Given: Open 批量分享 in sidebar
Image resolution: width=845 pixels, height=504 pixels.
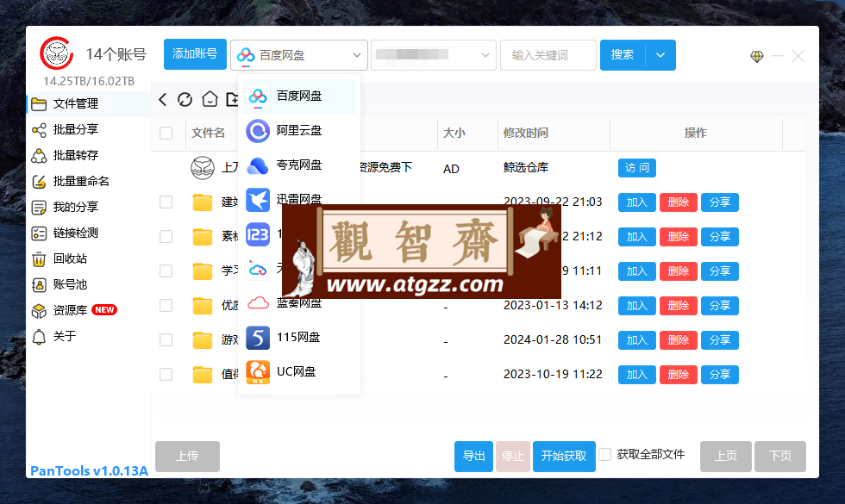Looking at the screenshot, I should pyautogui.click(x=88, y=130).
